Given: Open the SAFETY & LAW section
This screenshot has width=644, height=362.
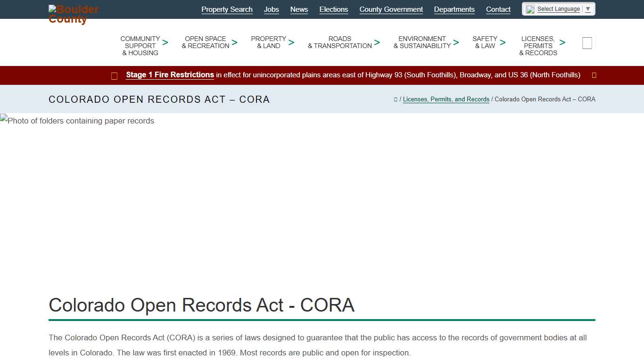Looking at the screenshot, I should click(485, 42).
